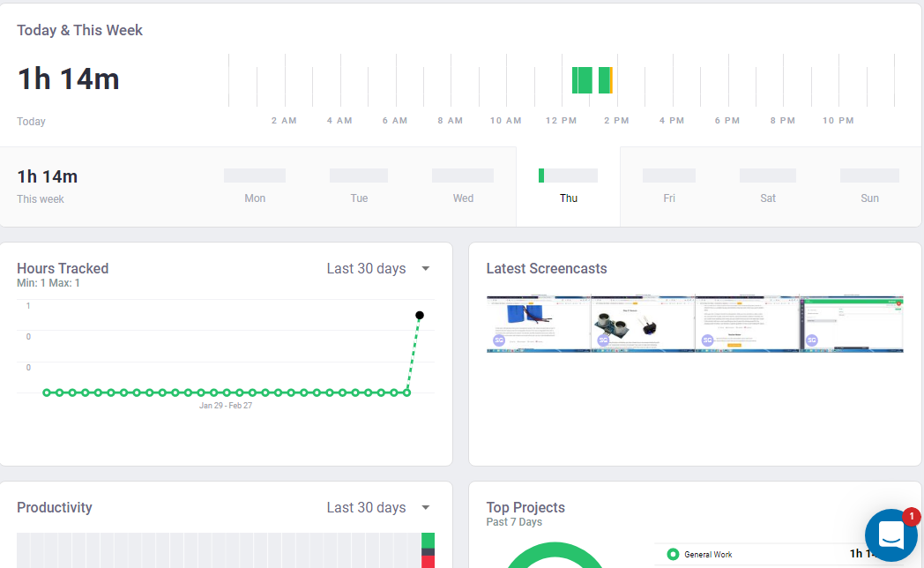Click the 8 AM timeline hour label

[451, 120]
